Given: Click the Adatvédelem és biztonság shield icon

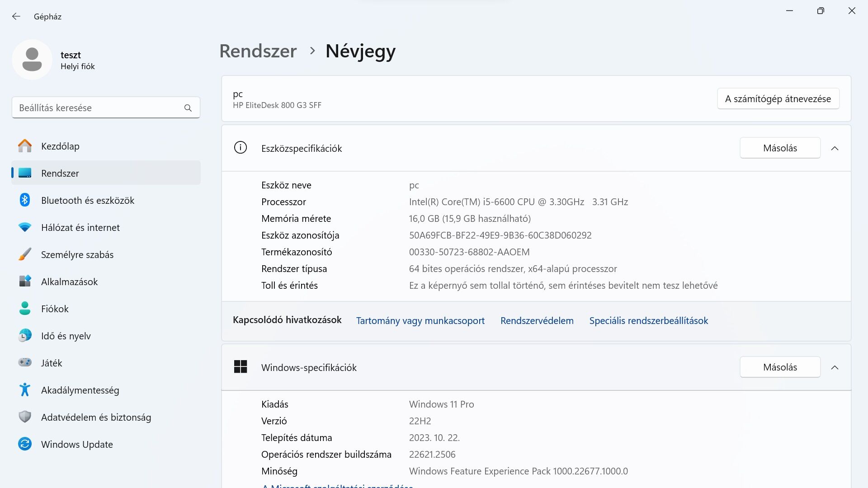Looking at the screenshot, I should [x=25, y=417].
